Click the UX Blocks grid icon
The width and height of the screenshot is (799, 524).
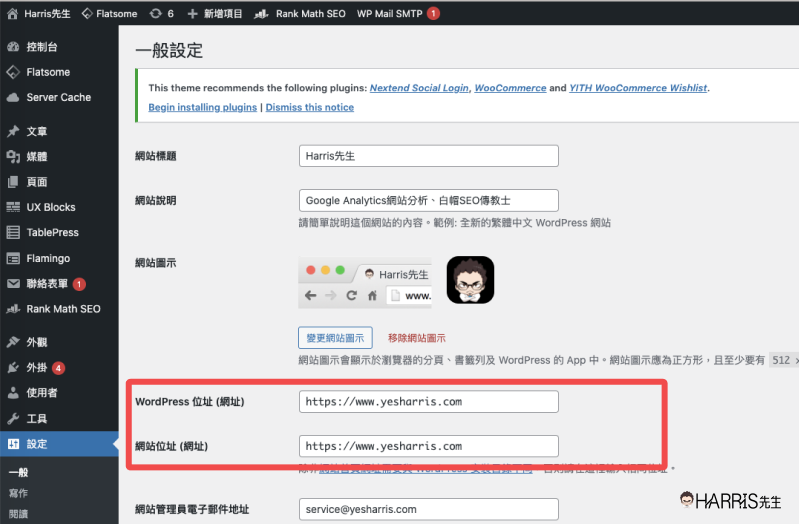[13, 207]
